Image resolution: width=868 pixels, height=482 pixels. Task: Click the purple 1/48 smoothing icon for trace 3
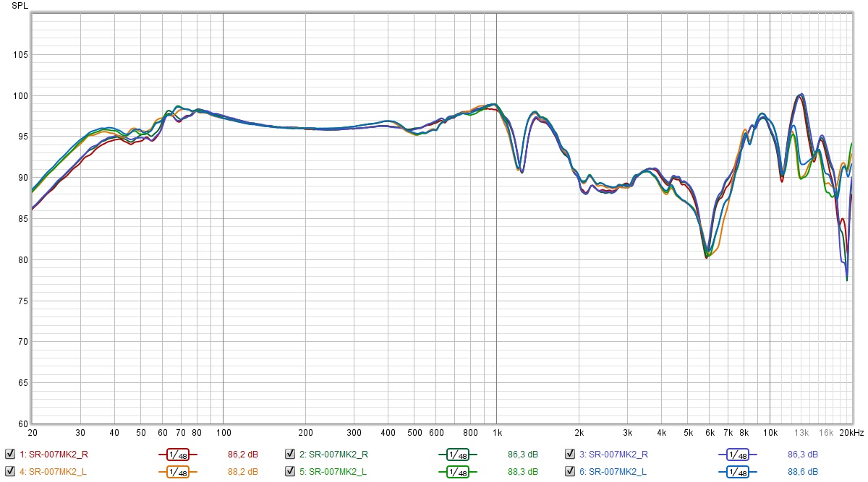[737, 455]
